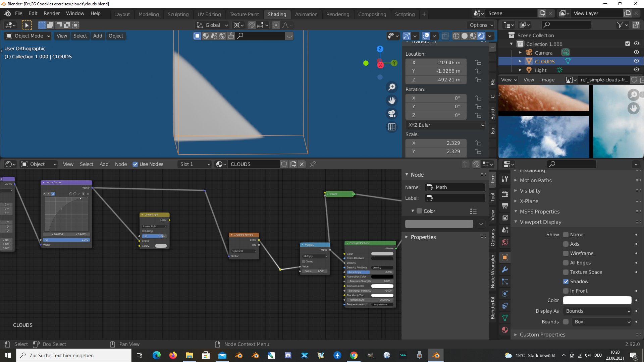Viewport: 644px width, 362px height.
Task: Switch to the Compositing workspace tab
Action: tap(372, 14)
